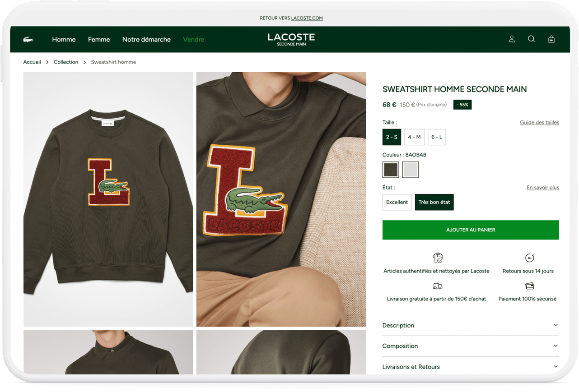This screenshot has height=392, width=579.
Task: Click the 14-day returns icon
Action: pos(529,258)
